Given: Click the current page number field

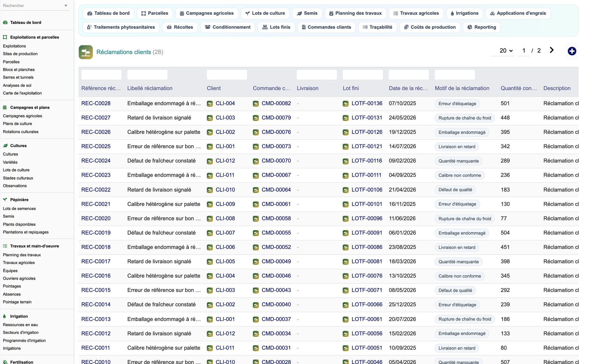Looking at the screenshot, I should point(524,51).
